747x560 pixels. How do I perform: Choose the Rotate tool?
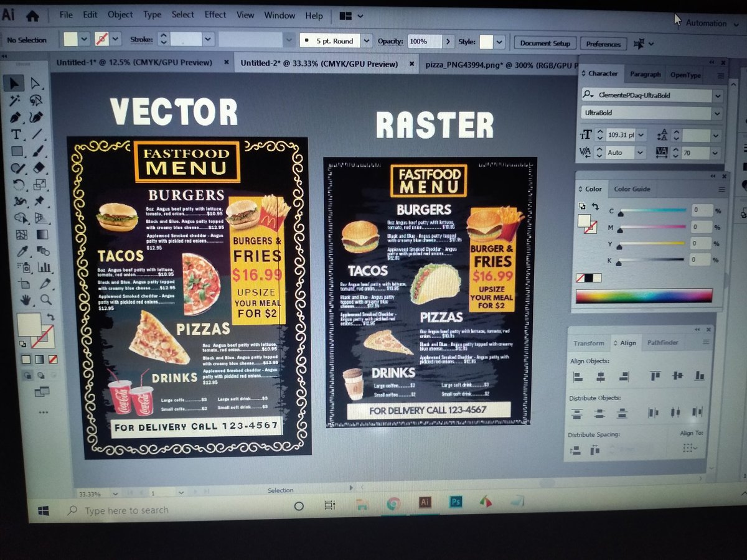19,184
